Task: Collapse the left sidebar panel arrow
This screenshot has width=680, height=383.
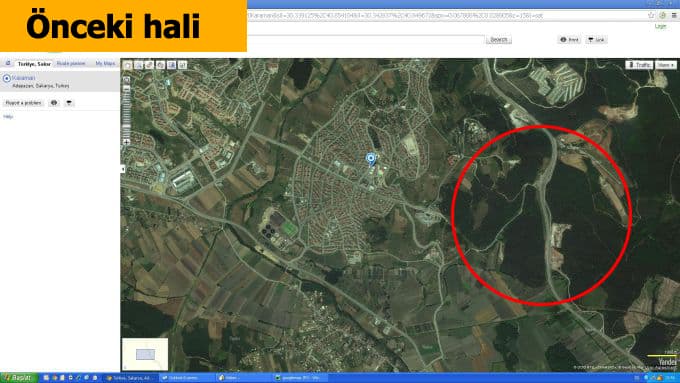Action: (x=123, y=169)
